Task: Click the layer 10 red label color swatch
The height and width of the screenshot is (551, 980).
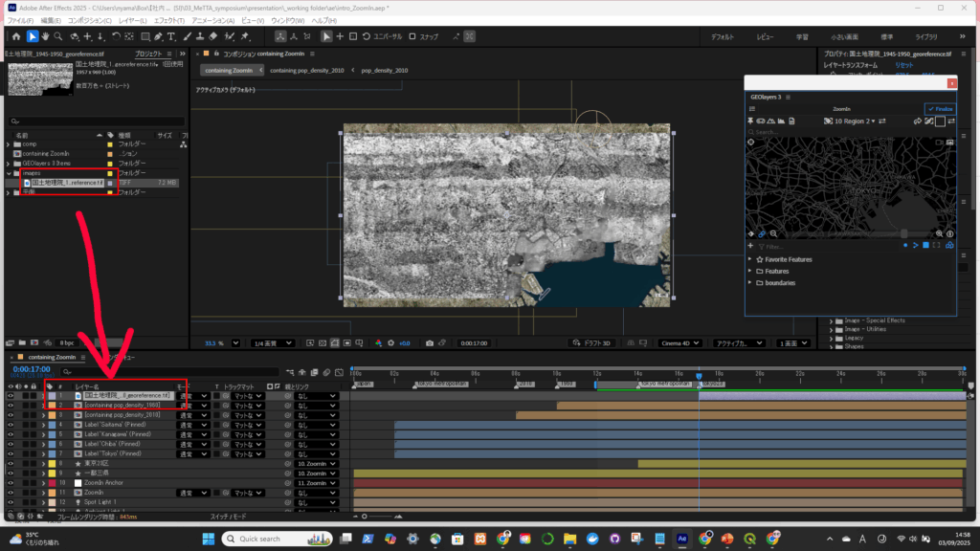Action: (x=50, y=483)
